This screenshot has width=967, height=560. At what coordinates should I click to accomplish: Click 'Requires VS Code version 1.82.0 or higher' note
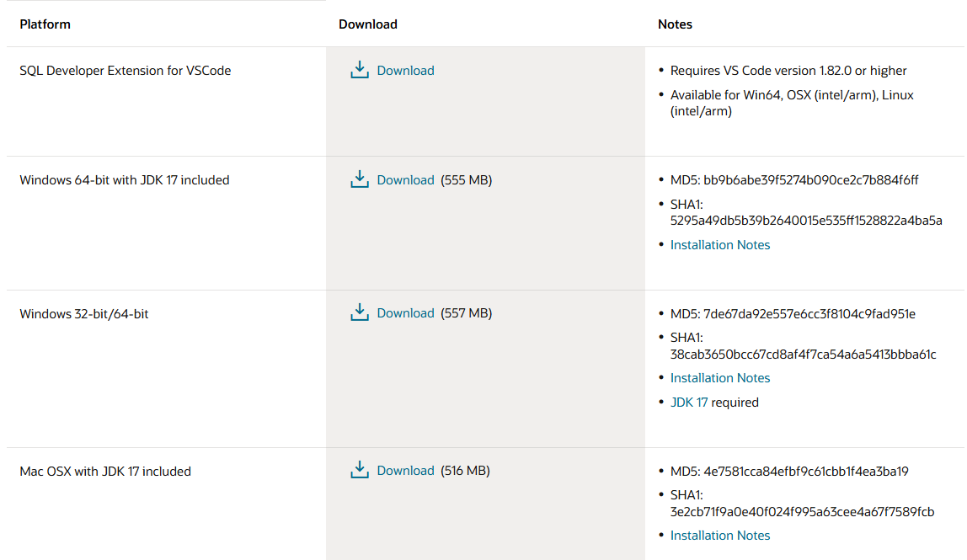(788, 70)
